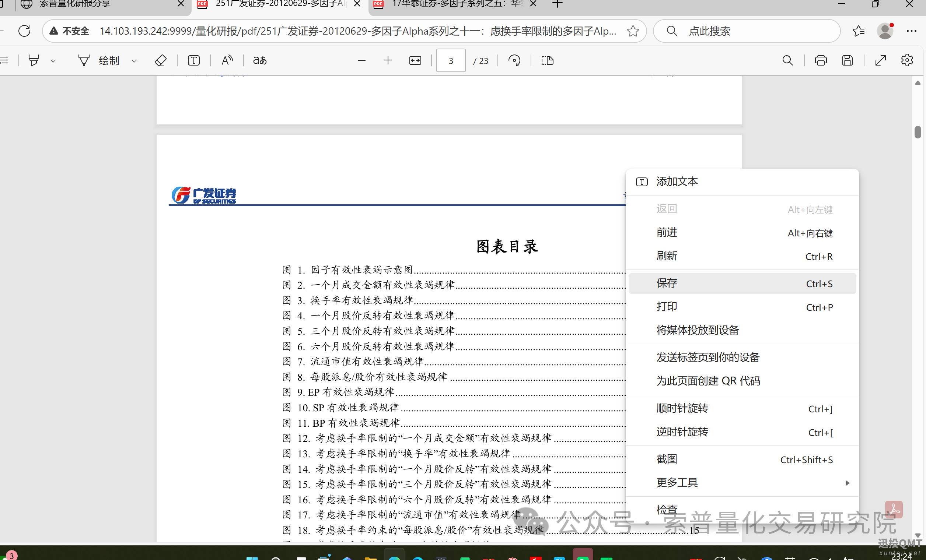Click the page number input field
Screen dimensions: 926x560
450,60
